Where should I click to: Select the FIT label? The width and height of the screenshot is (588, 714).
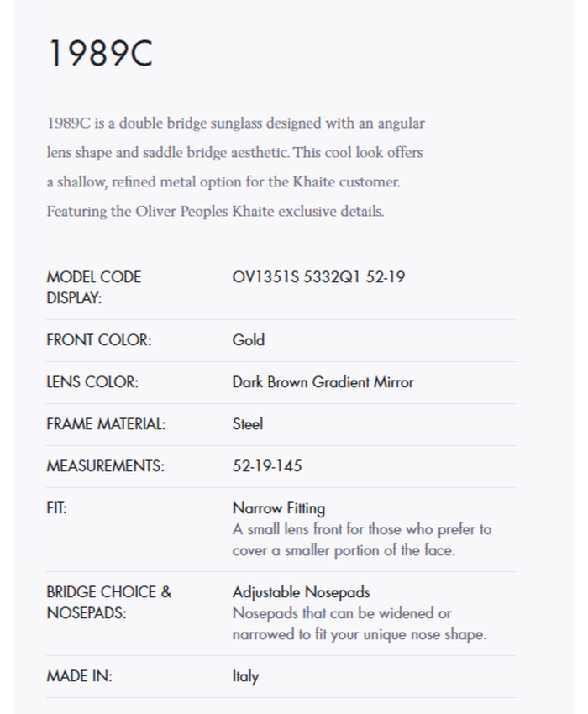coord(56,508)
